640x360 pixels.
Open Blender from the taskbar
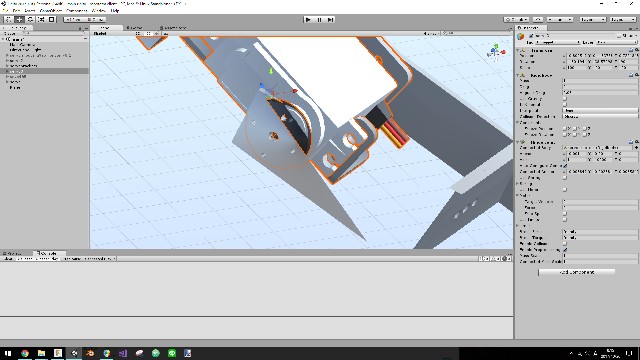(90, 353)
